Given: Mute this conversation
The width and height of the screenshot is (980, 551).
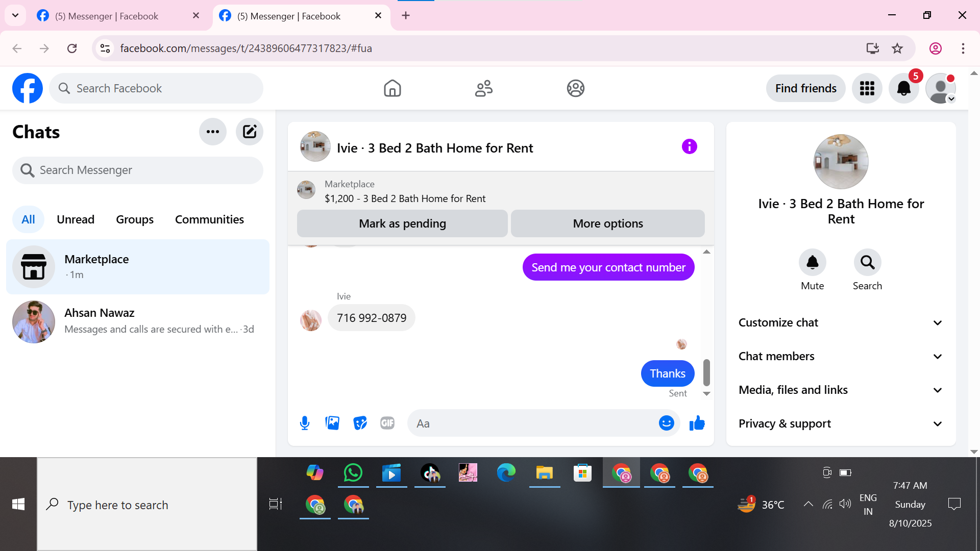Looking at the screenshot, I should tap(812, 262).
